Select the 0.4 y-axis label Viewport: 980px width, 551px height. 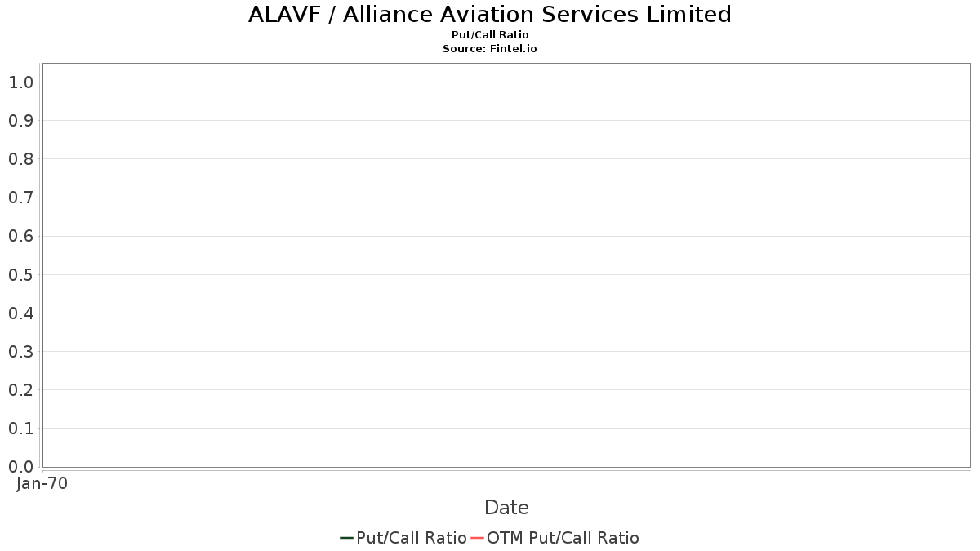(x=20, y=313)
